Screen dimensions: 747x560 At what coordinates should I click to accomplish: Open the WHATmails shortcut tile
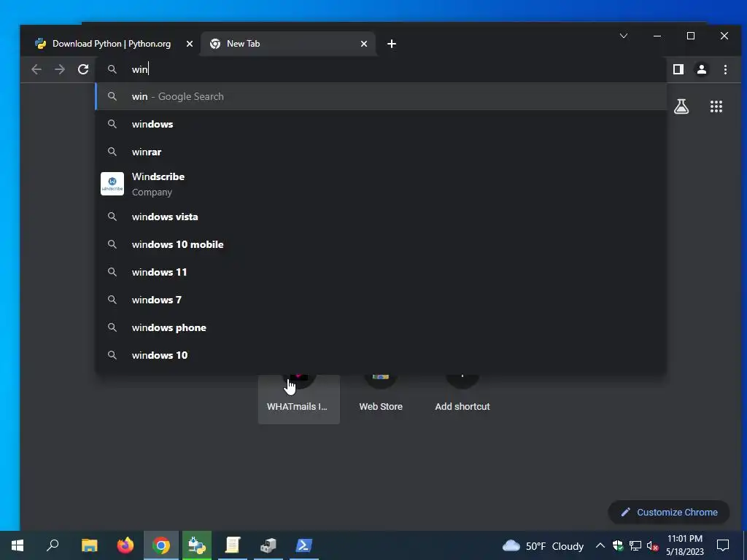[x=298, y=399]
